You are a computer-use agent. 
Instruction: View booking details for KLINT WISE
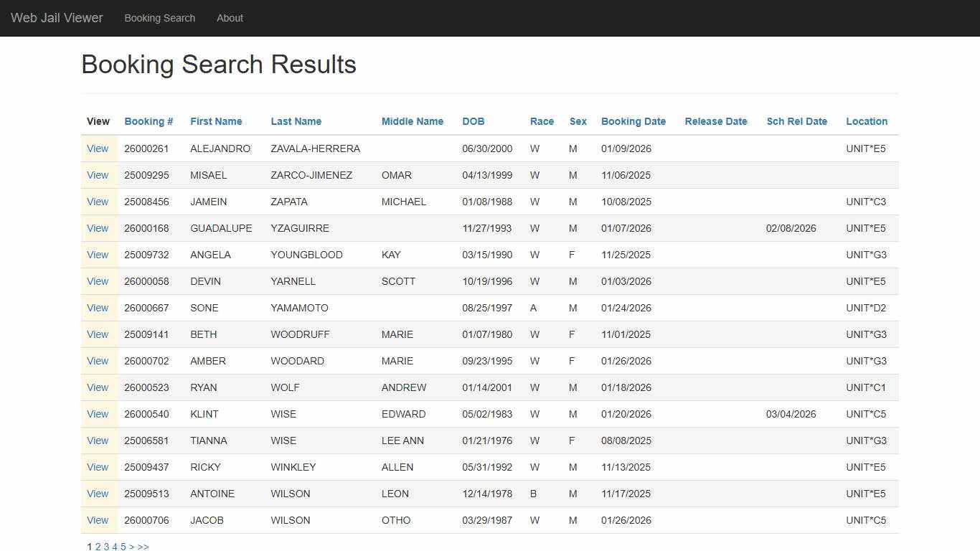98,414
